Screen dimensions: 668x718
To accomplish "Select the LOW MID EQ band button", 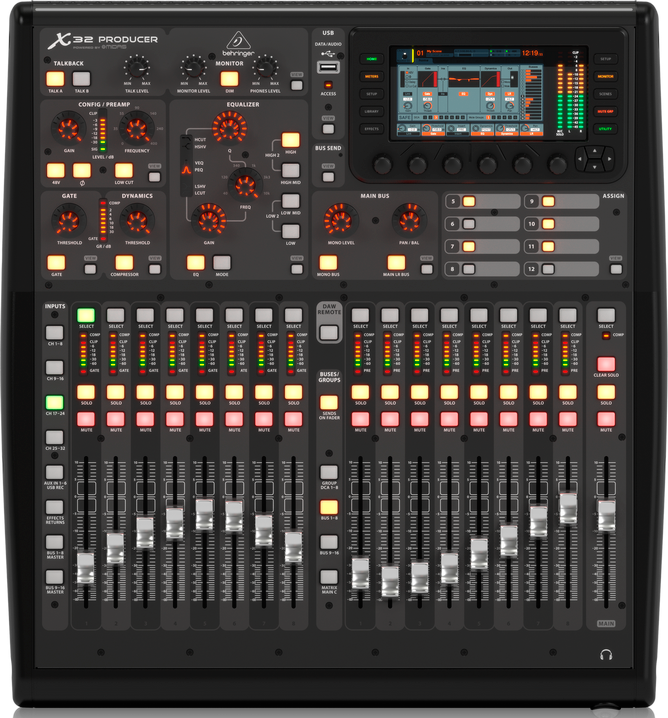I will click(290, 201).
